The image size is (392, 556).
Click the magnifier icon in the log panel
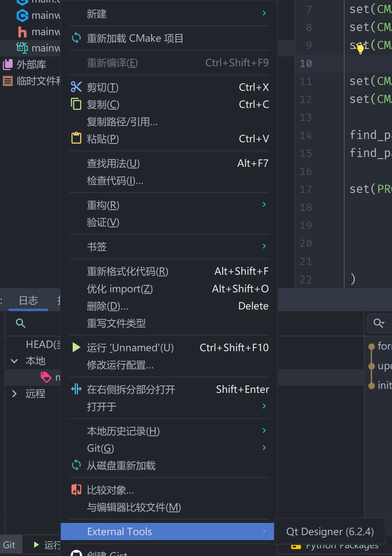point(20,323)
